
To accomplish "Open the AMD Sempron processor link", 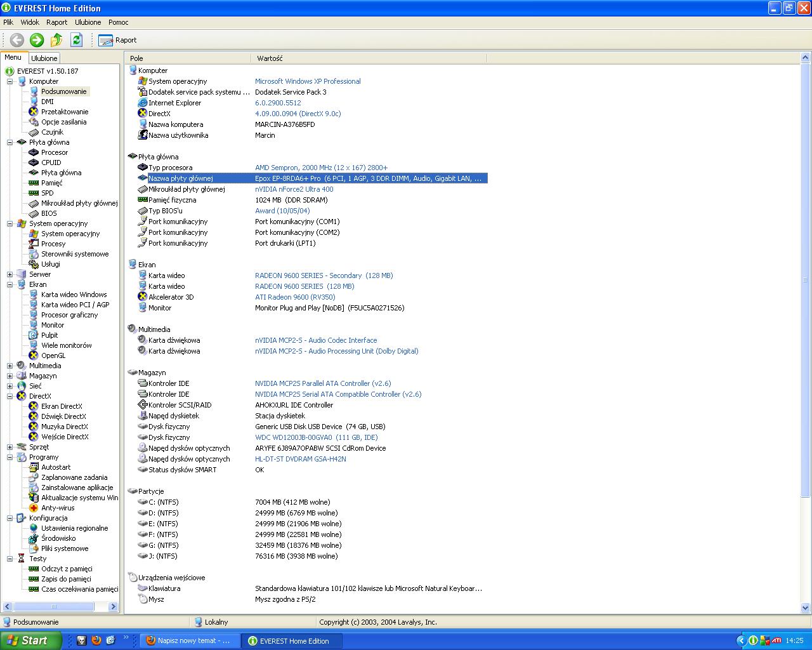I will [x=321, y=168].
